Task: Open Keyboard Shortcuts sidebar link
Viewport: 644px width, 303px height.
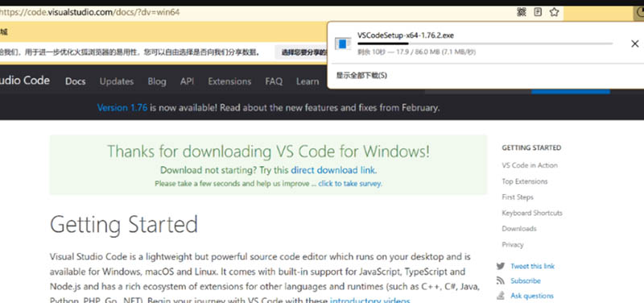Action: click(x=532, y=213)
